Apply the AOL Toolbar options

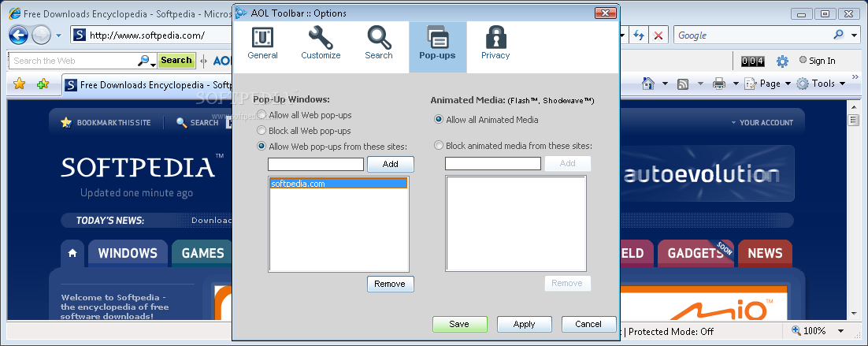pos(525,325)
